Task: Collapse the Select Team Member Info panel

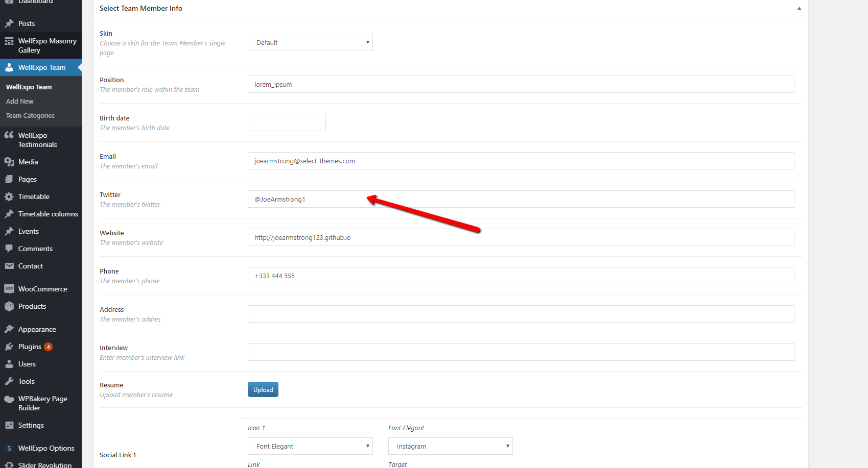Action: (799, 8)
